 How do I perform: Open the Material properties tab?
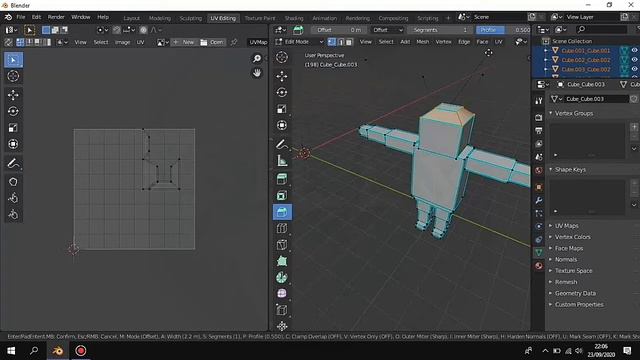[x=539, y=266]
